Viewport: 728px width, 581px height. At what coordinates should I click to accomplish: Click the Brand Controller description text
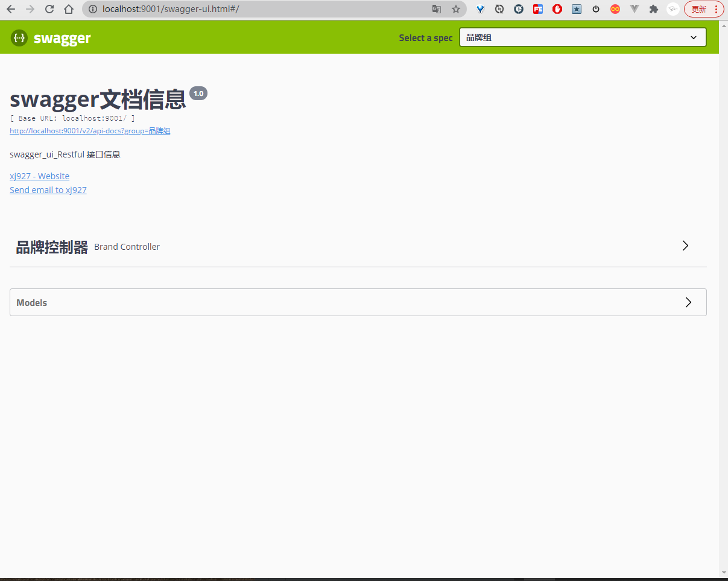pyautogui.click(x=127, y=247)
